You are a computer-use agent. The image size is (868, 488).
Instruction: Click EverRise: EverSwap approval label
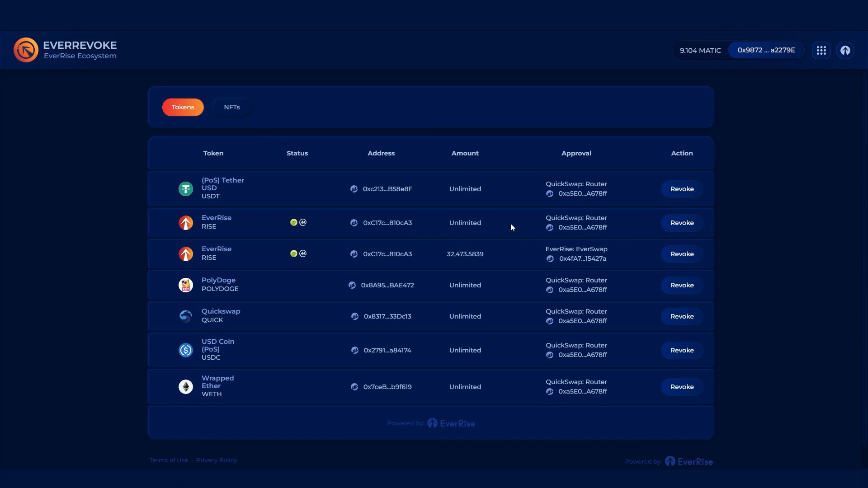click(576, 249)
